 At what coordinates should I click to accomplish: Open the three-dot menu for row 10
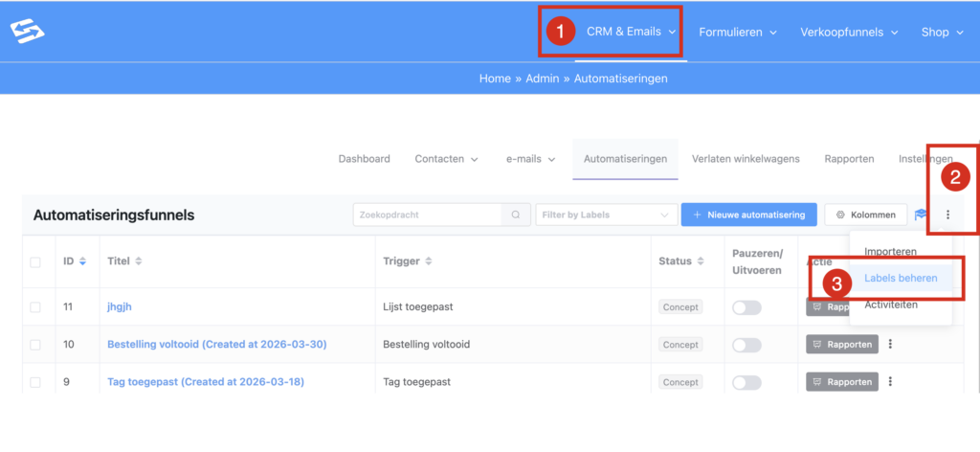(x=890, y=345)
